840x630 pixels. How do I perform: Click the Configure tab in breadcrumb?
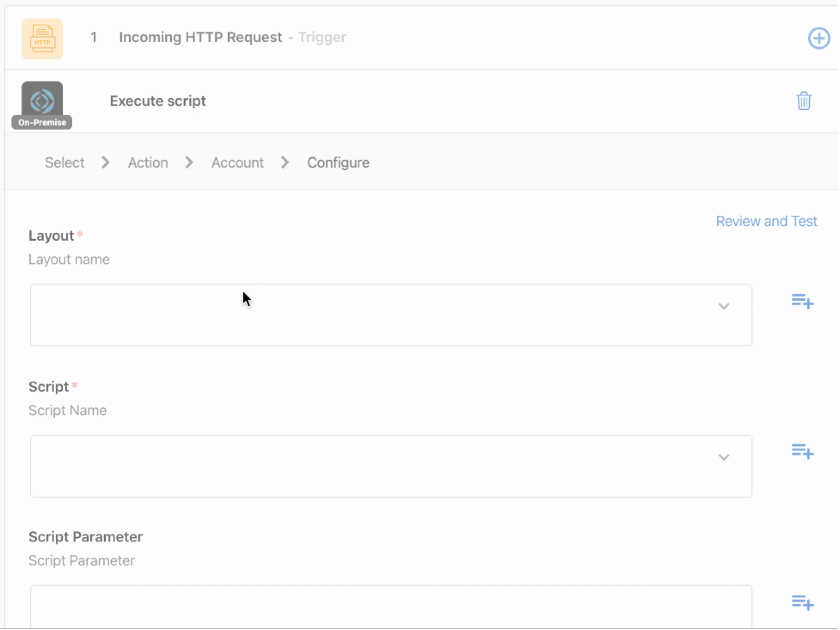coord(337,162)
